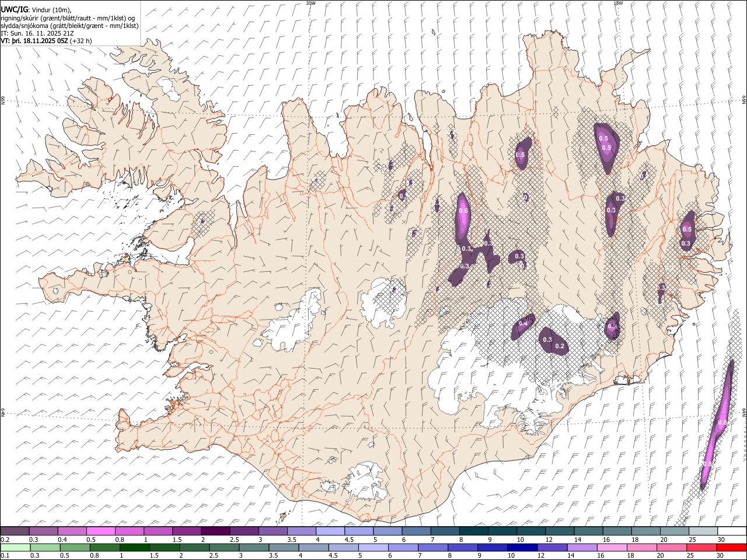The width and height of the screenshot is (747, 560).
Task: Click the darkest green rain swatch from 1 to 1.5
Action: click(x=134, y=547)
